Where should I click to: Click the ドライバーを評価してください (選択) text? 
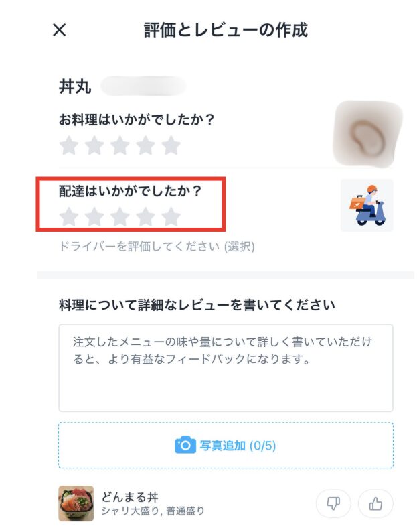point(157,246)
